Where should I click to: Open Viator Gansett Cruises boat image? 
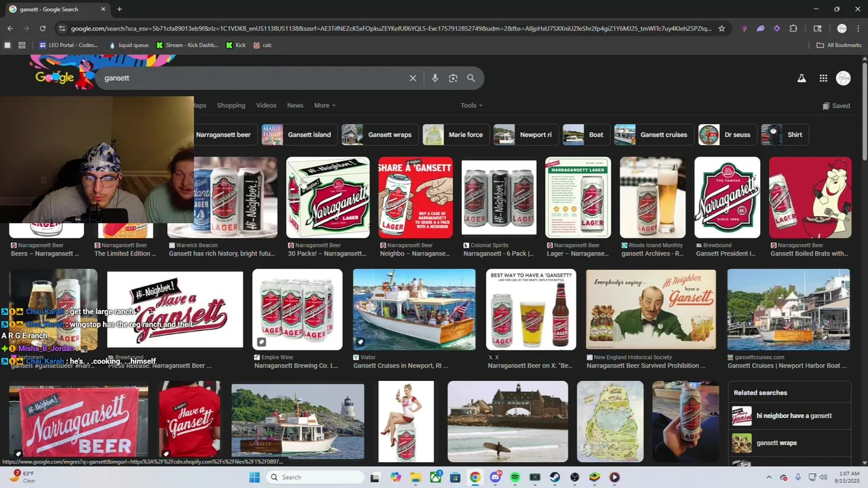pos(414,310)
